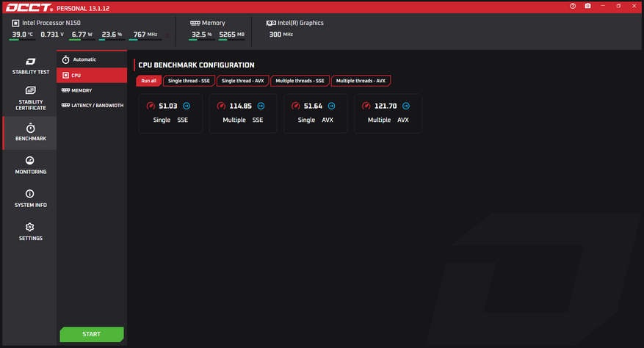Click the CPU temperature 39.0 °C reading

[22, 35]
